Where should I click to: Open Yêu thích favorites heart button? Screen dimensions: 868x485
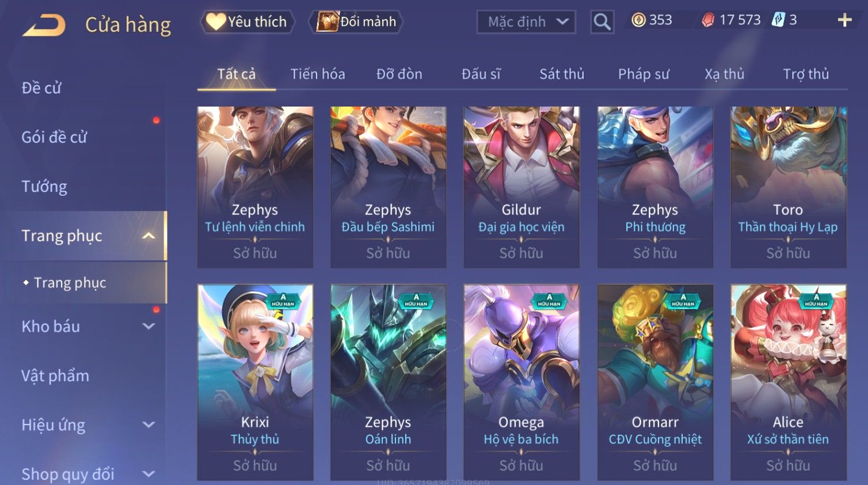point(248,22)
